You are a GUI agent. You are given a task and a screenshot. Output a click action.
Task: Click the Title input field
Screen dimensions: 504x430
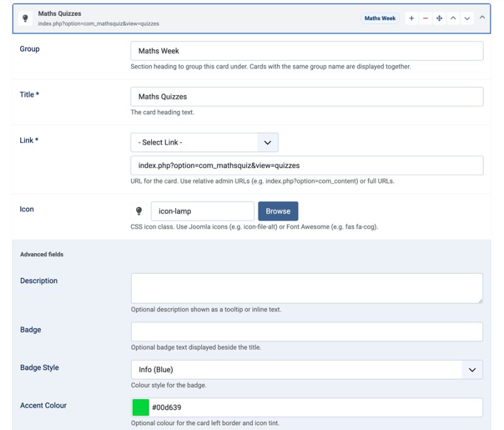click(307, 97)
